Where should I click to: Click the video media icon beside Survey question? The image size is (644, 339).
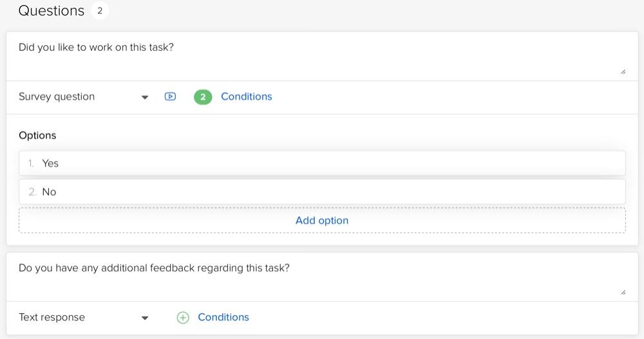[x=170, y=97]
